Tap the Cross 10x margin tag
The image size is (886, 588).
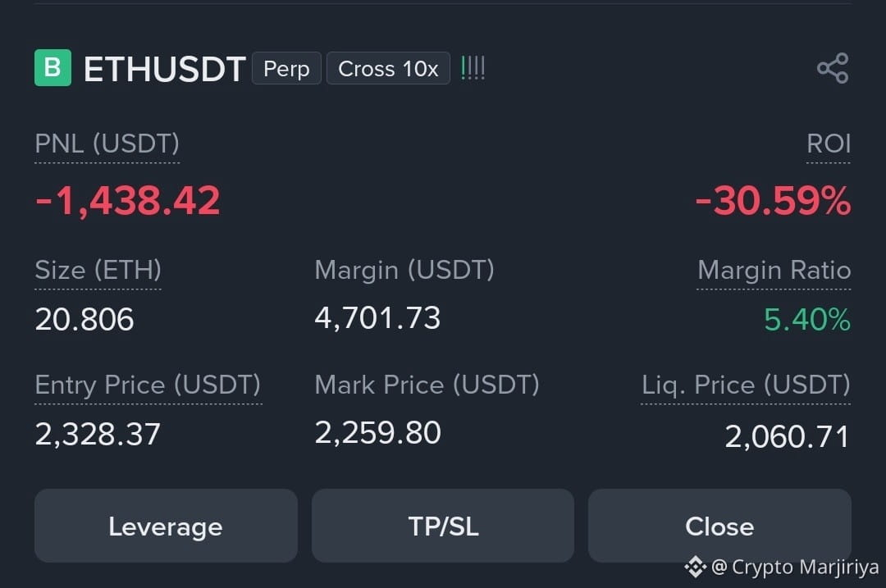coord(388,68)
